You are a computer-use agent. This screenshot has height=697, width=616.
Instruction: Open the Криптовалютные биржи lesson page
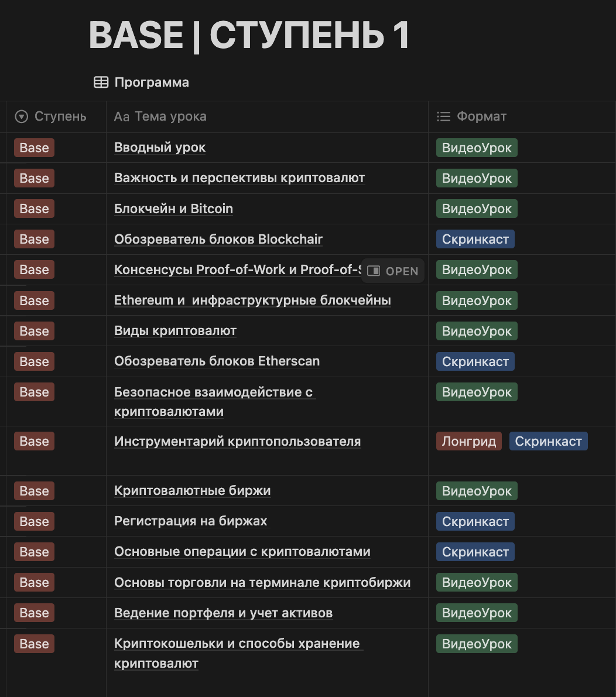[192, 491]
